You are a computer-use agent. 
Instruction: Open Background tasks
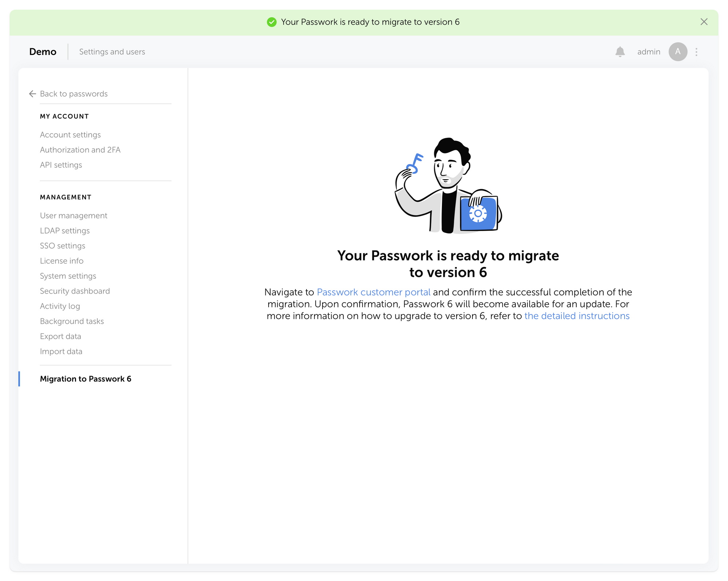click(72, 321)
